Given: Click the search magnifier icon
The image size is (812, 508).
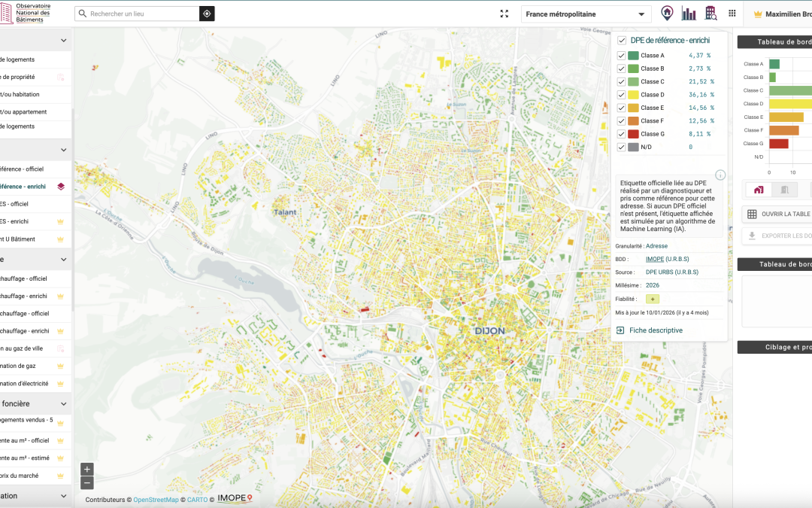Looking at the screenshot, I should pos(83,14).
